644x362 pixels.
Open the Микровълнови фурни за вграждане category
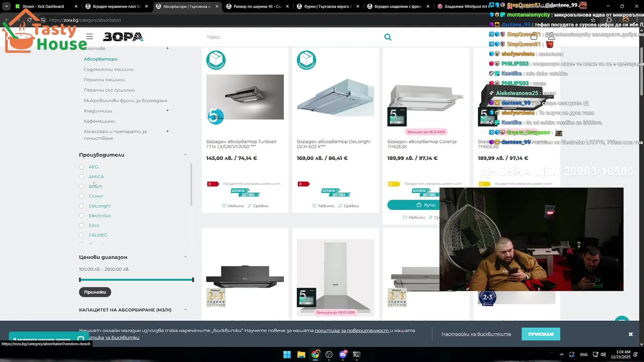pyautogui.click(x=125, y=101)
